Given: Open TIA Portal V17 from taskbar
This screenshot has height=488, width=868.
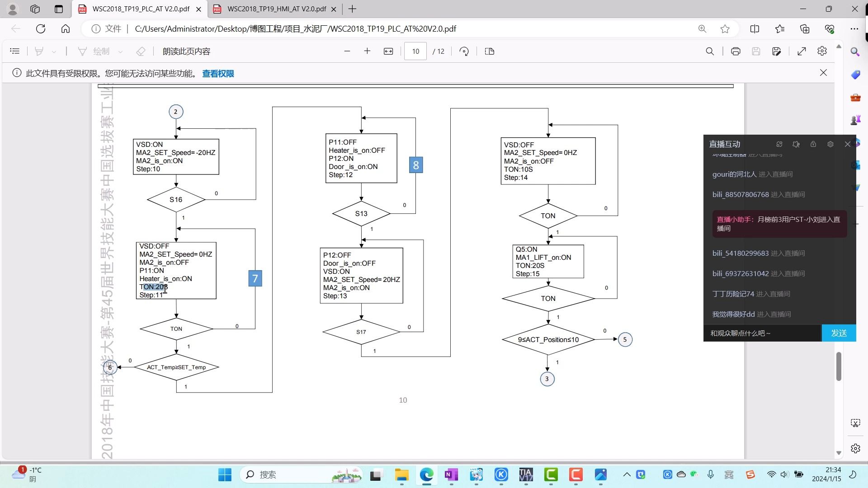Looking at the screenshot, I should point(526,475).
